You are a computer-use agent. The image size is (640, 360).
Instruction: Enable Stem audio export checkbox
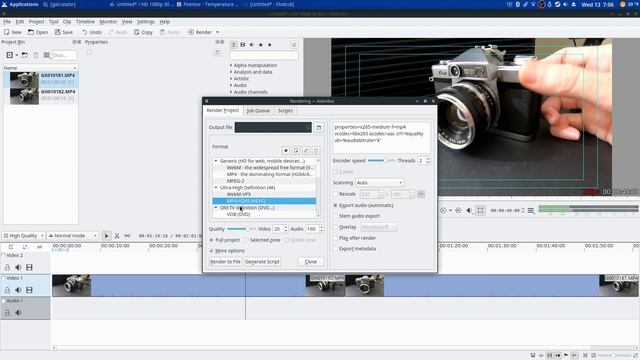336,216
